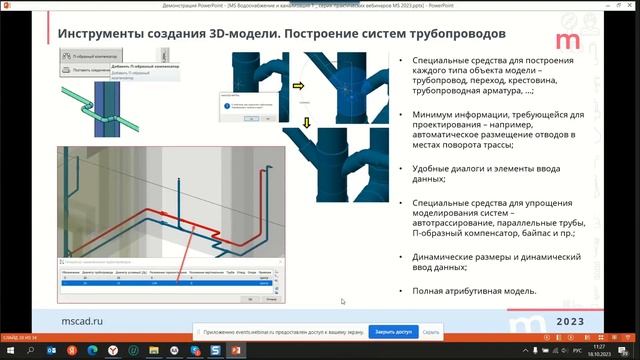Go to next slide via status bar
Image resolution: width=640 pixels, height=360 pixels.
tap(571, 338)
